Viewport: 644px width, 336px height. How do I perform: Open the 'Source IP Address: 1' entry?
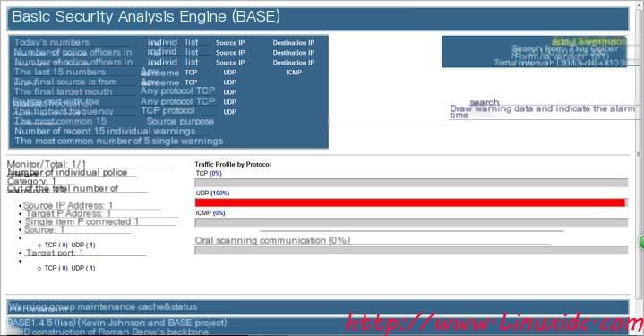click(68, 205)
